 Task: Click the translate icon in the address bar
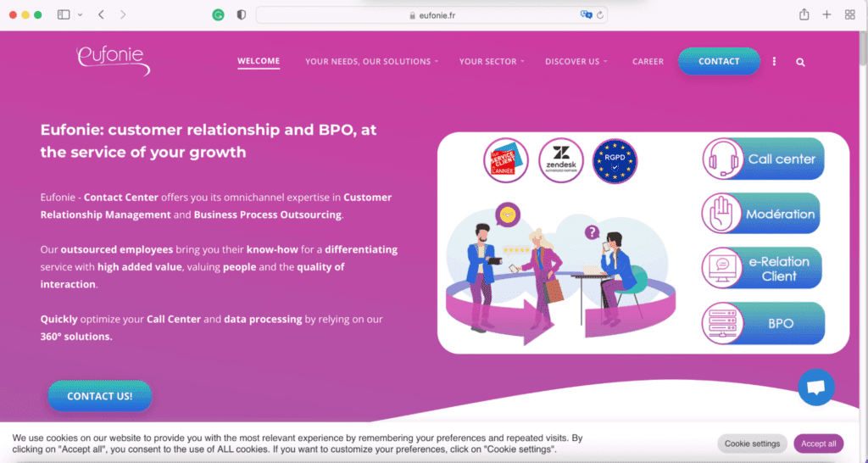click(x=587, y=15)
